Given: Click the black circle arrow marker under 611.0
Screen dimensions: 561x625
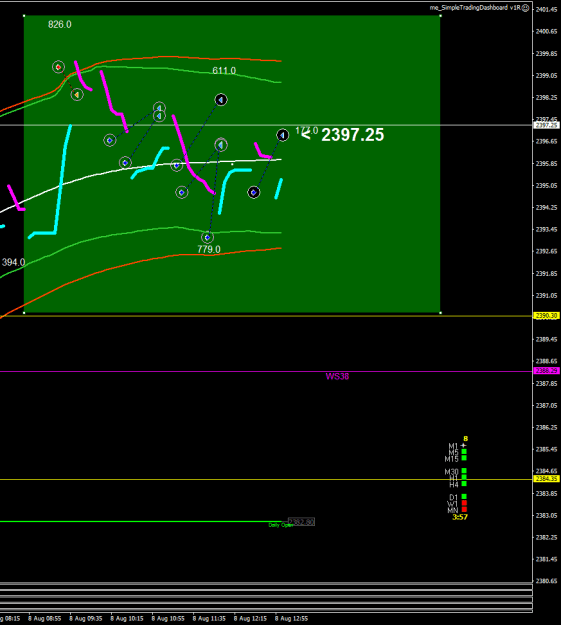Looking at the screenshot, I should pyautogui.click(x=221, y=100).
